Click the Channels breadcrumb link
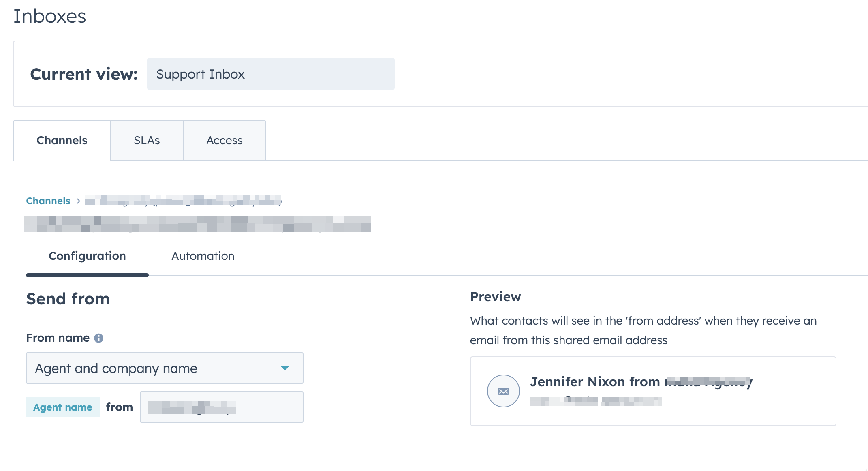 (48, 201)
